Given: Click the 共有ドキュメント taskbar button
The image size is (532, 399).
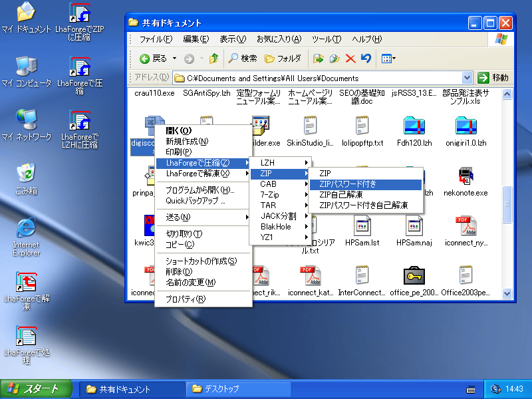Looking at the screenshot, I should pyautogui.click(x=132, y=389).
